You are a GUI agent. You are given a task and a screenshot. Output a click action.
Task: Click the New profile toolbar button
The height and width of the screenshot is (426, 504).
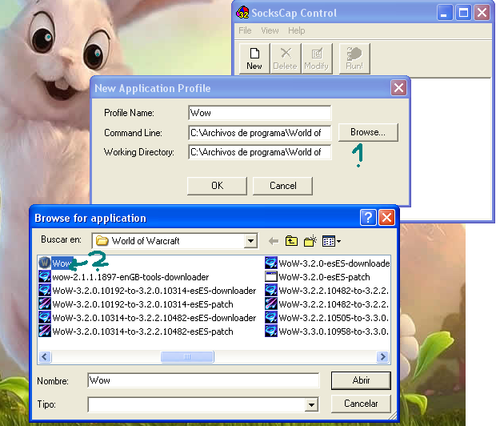[x=254, y=58]
